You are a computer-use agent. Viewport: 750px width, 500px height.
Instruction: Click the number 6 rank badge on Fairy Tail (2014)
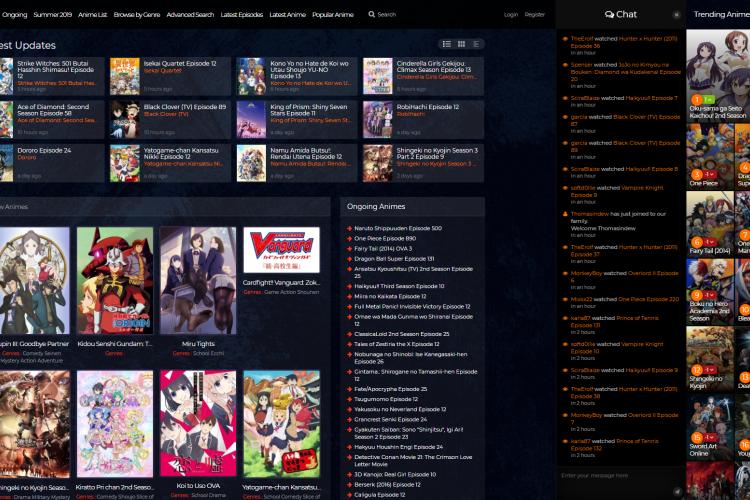696,242
